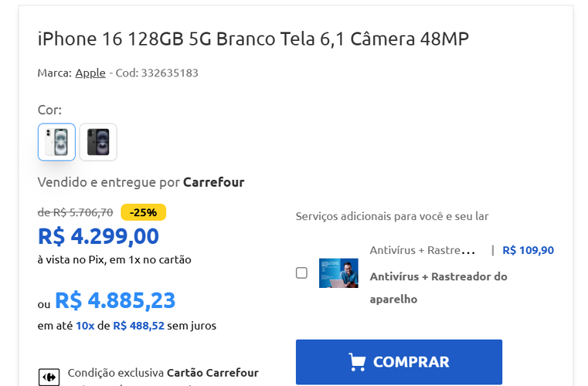Click the Carrefour seller name
This screenshot has width=588, height=386.
(213, 182)
